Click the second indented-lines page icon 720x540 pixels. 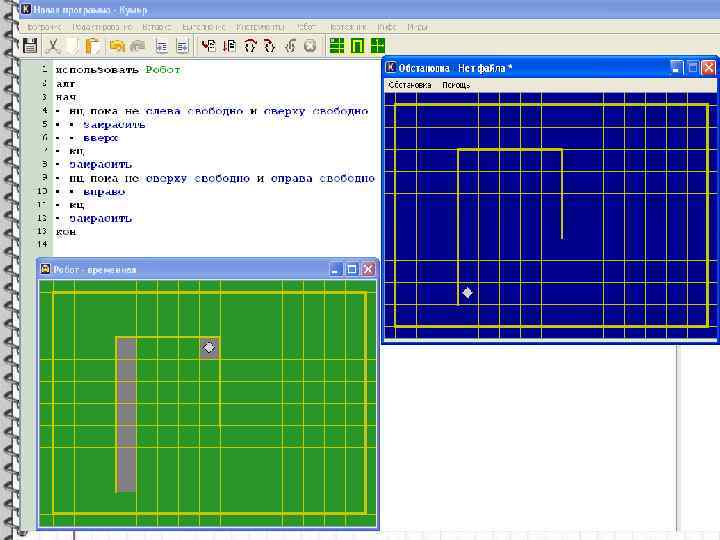tap(182, 46)
